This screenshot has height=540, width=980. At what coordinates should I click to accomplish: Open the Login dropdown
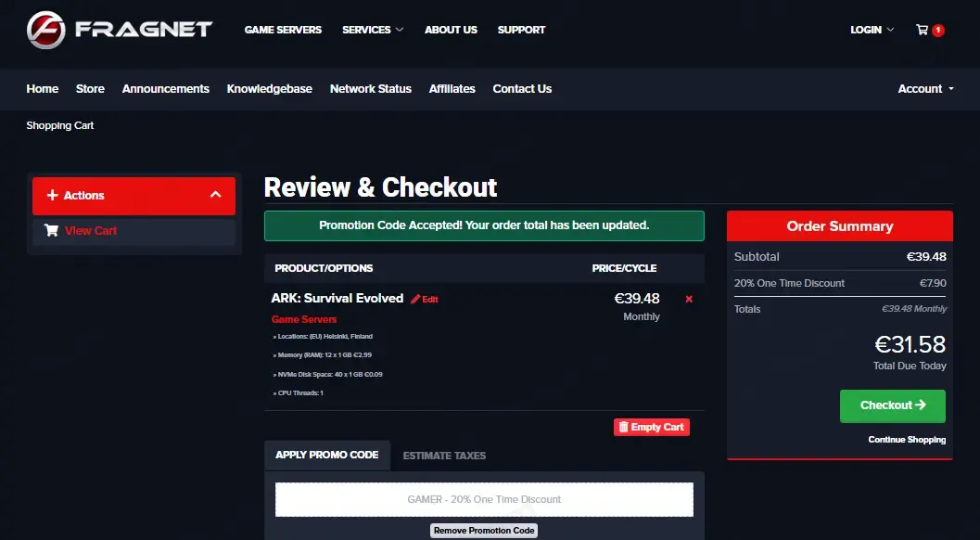pos(872,30)
